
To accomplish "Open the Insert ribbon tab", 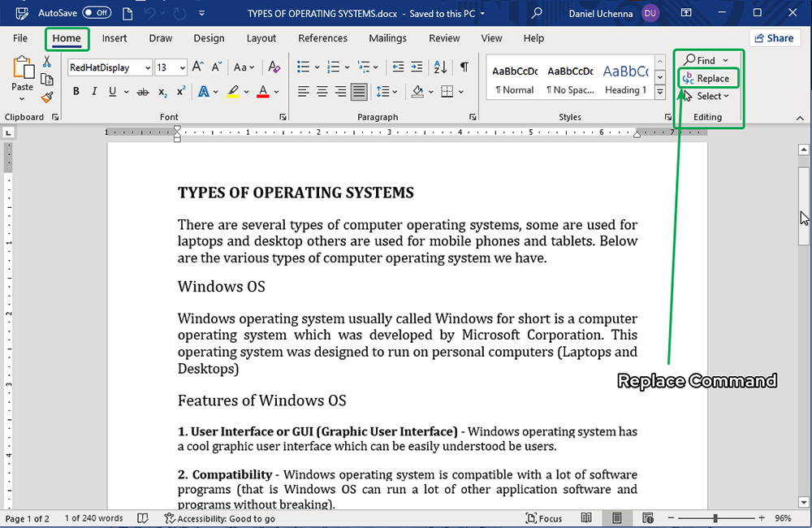I will [114, 38].
